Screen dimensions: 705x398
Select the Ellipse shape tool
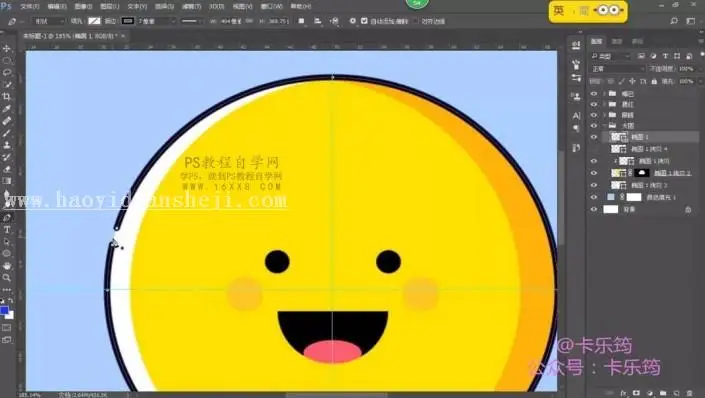pos(7,254)
